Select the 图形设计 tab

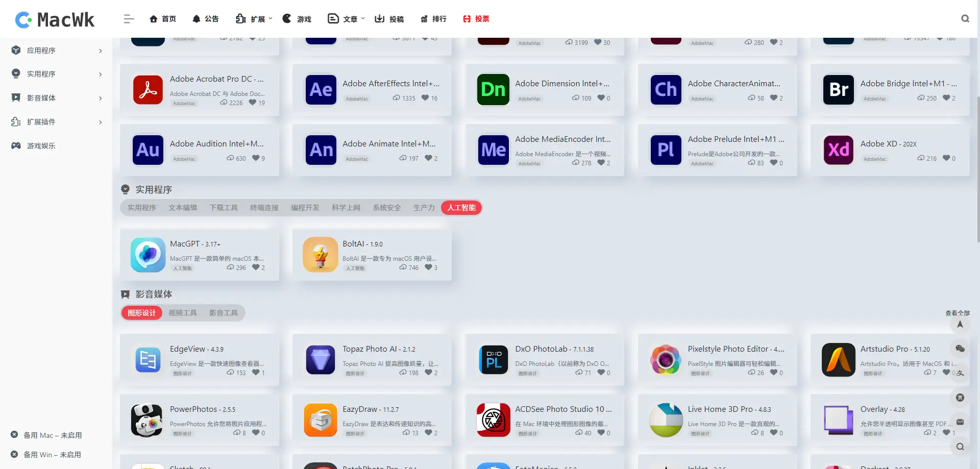[142, 313]
